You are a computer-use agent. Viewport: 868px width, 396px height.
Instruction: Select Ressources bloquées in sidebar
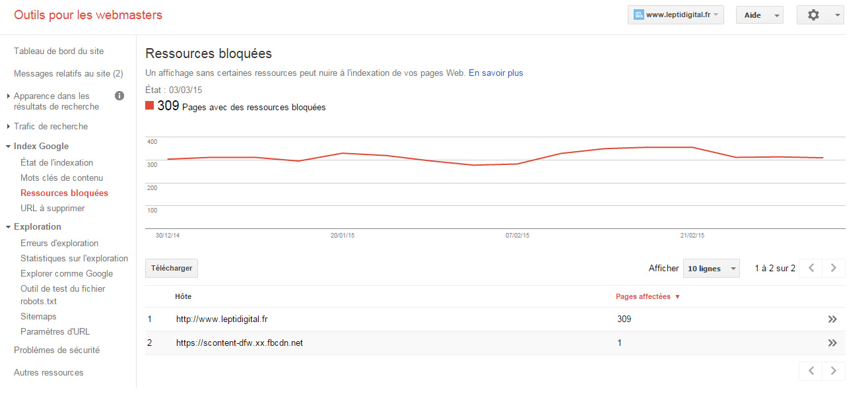tap(64, 193)
